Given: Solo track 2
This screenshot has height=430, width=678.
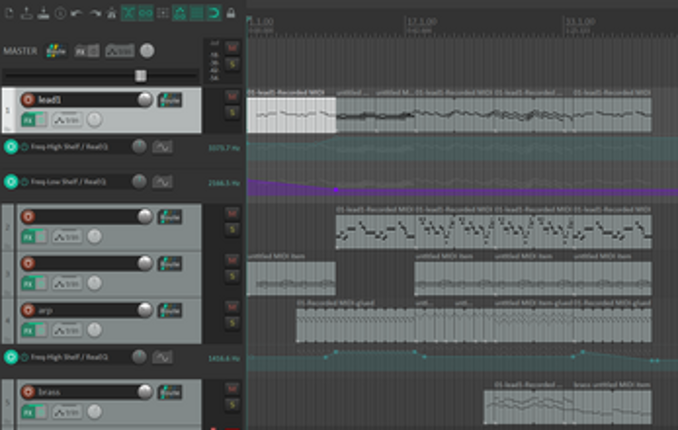Looking at the screenshot, I should tap(232, 230).
